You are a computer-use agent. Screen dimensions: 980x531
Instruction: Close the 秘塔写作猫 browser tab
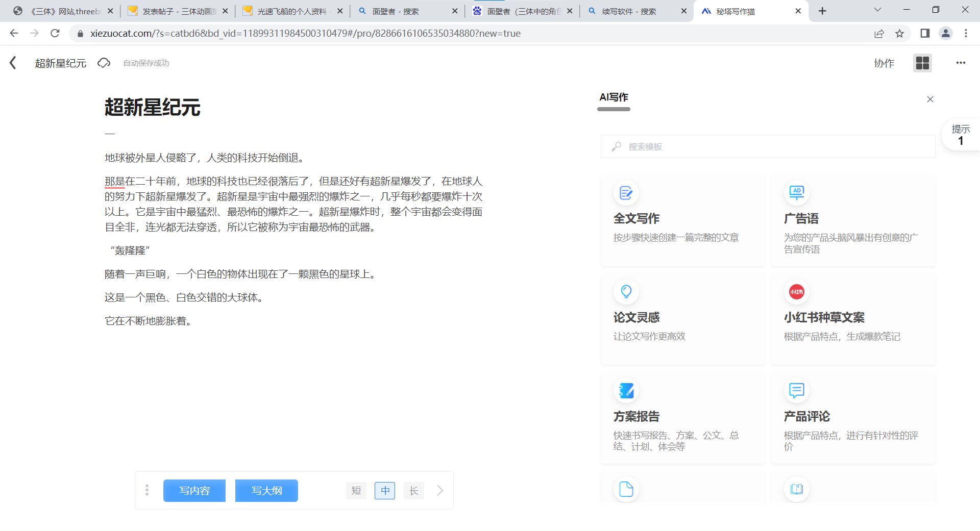[798, 11]
